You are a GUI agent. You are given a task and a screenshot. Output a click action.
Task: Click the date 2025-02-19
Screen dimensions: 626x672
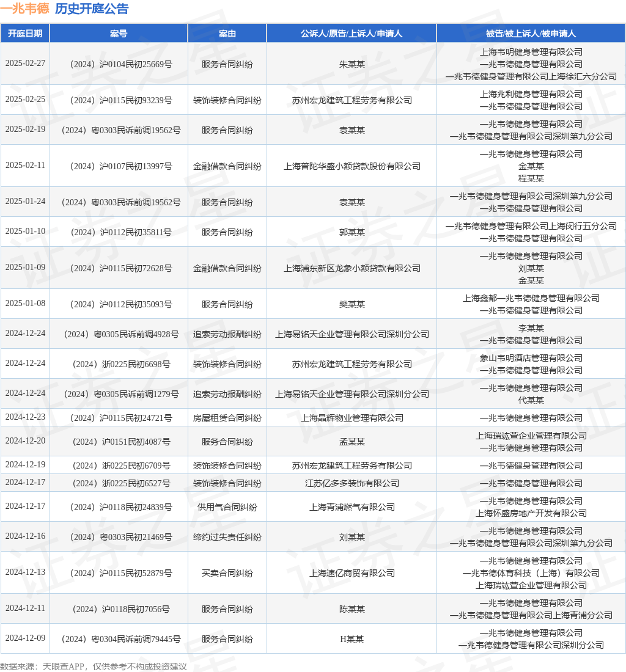click(x=25, y=130)
